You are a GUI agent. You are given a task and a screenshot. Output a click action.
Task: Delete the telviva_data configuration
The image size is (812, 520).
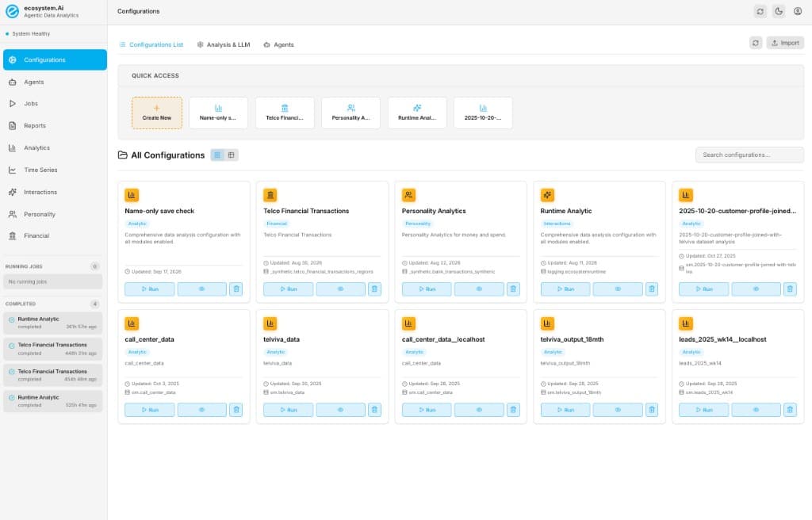coord(374,410)
